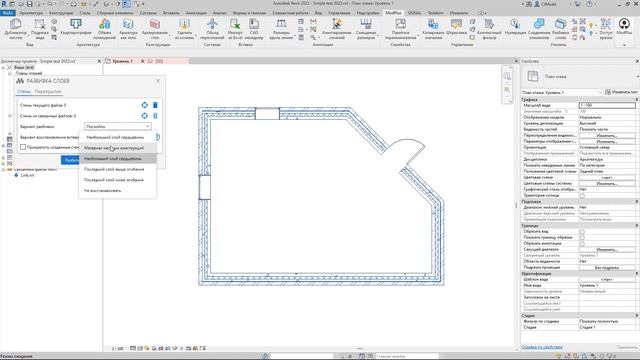Screen dimensions: 640x360
Task: Click the Контекстный фильтр icon
Action: click(x=489, y=24)
